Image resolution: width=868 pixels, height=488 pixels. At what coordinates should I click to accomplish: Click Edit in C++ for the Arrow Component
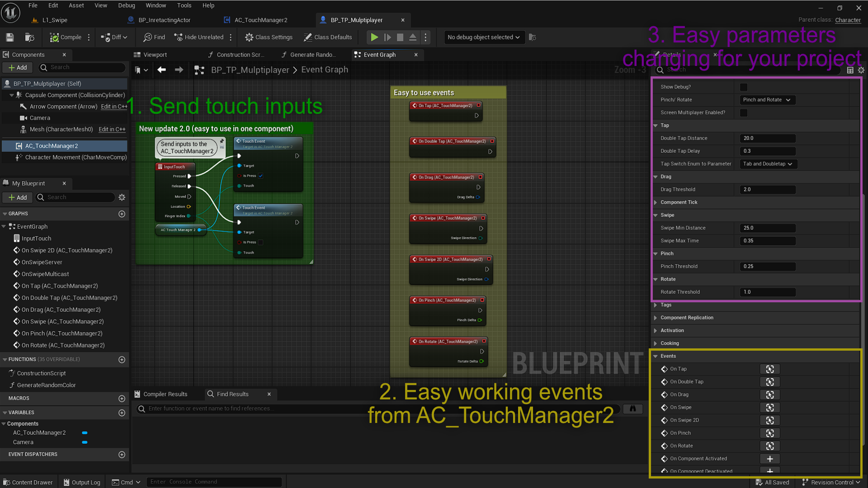(113, 106)
